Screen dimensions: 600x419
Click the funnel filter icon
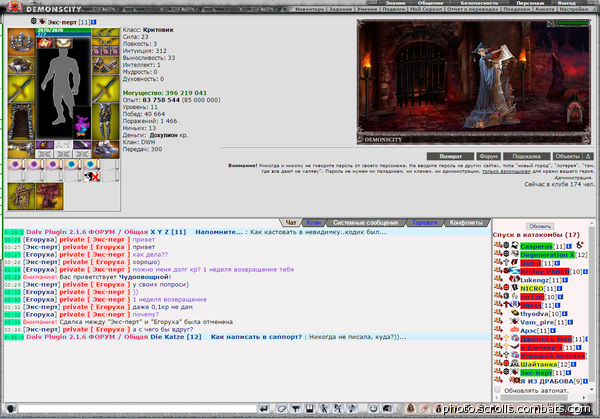point(295,409)
